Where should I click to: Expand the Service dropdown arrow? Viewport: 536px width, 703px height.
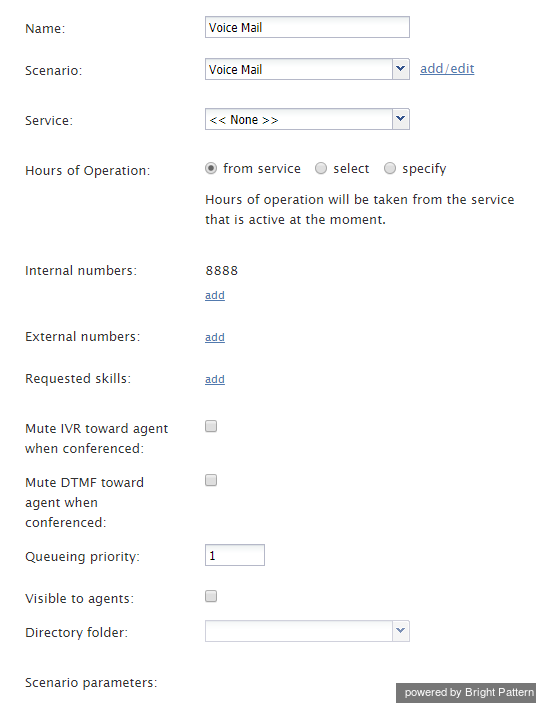pos(401,119)
